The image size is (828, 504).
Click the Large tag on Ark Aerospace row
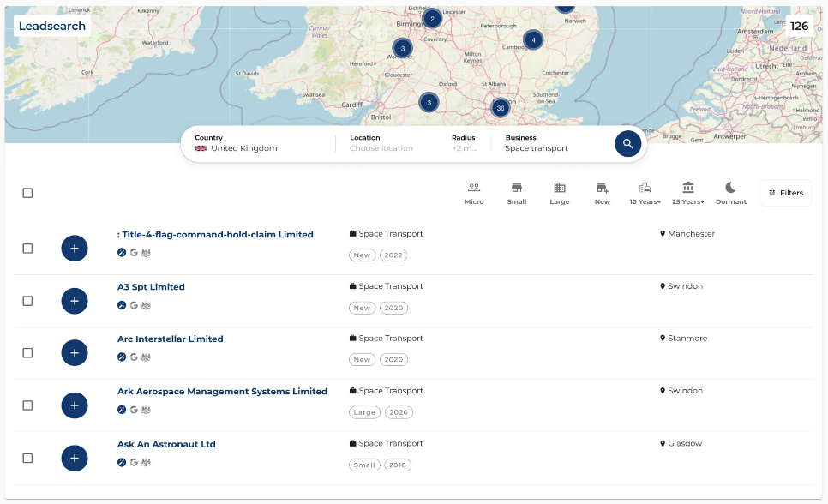click(x=364, y=412)
